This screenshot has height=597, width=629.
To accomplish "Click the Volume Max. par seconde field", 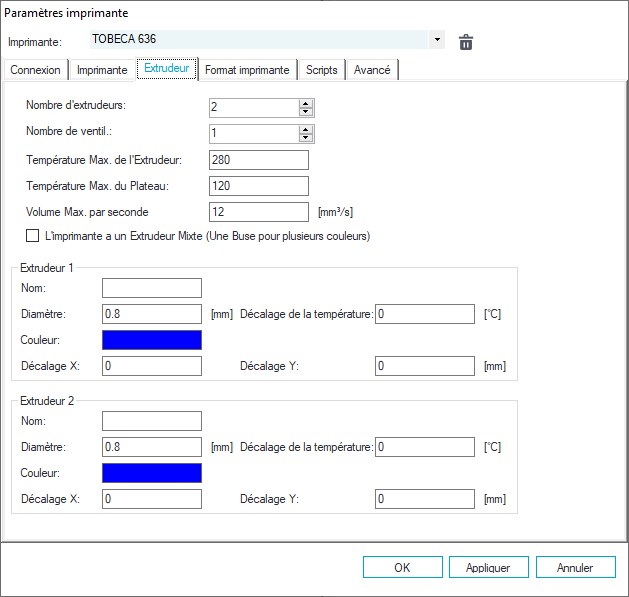I will (259, 212).
